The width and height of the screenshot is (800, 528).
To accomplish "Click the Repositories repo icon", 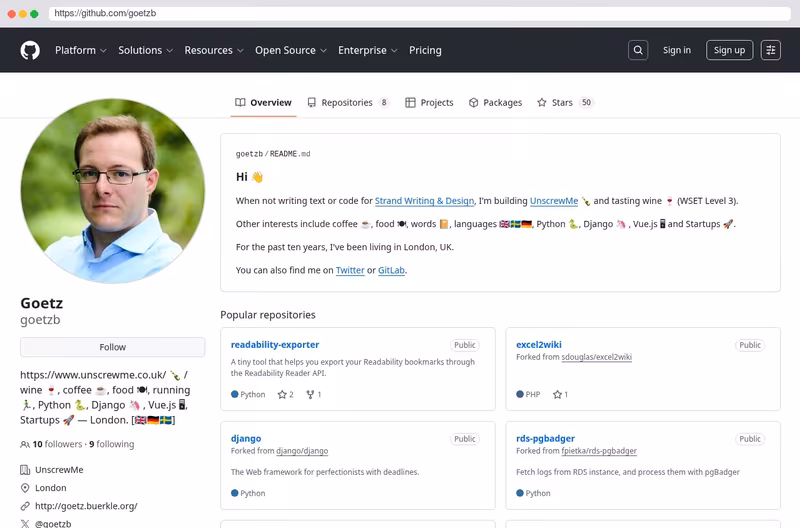I will pos(311,103).
